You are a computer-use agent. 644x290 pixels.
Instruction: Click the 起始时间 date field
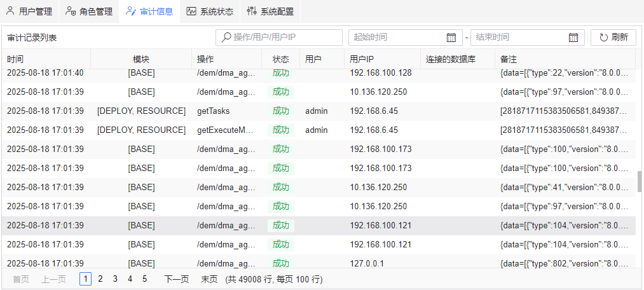tap(406, 38)
